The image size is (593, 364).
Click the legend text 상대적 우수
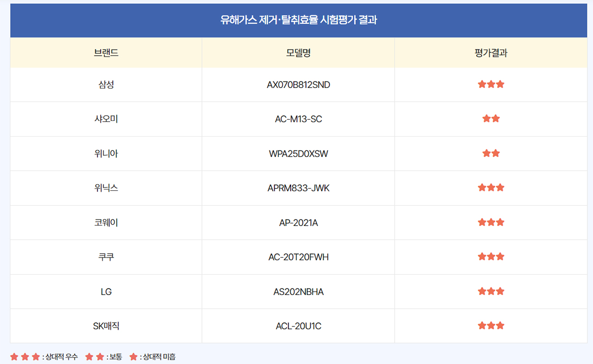[x=62, y=357]
